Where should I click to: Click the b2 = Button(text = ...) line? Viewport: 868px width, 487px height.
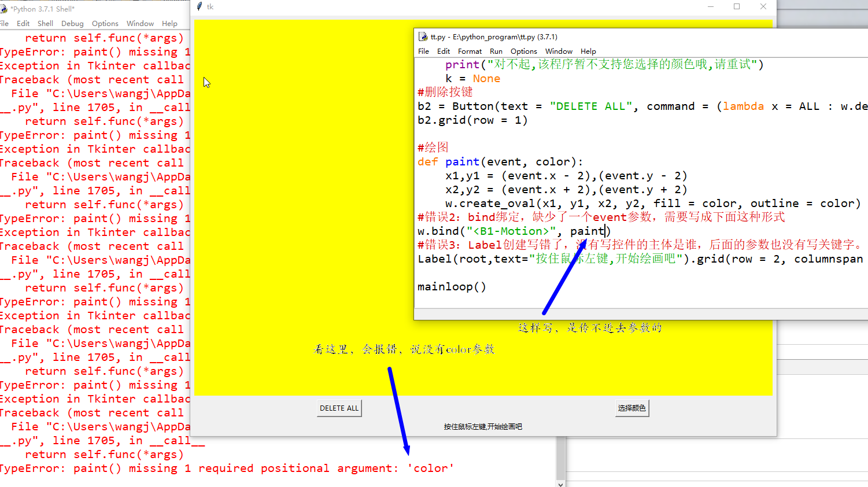[642, 106]
